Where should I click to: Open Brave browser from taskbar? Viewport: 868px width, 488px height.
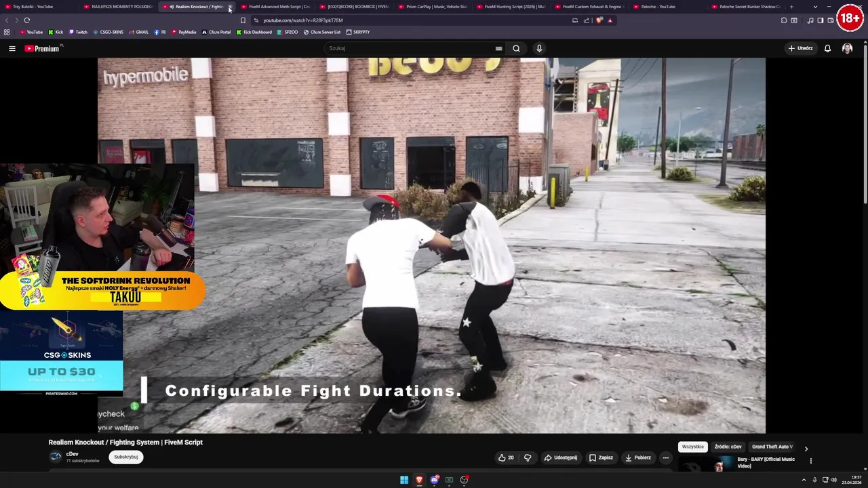point(419,480)
